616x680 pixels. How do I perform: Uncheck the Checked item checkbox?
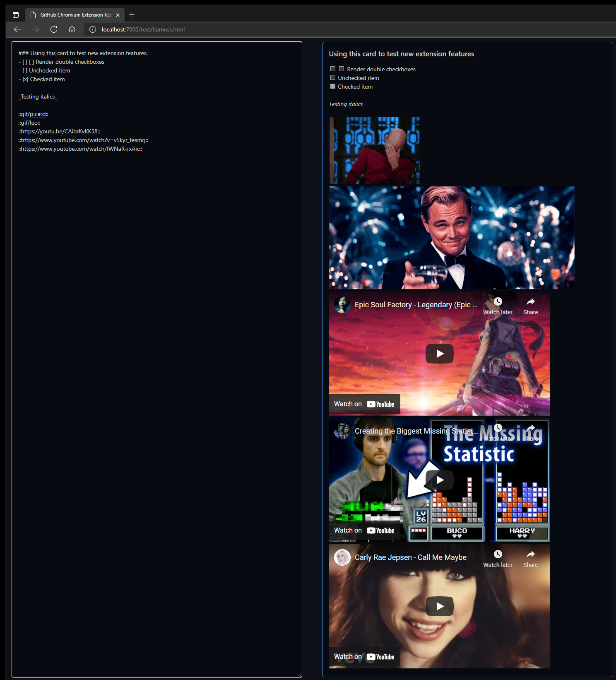click(x=333, y=86)
